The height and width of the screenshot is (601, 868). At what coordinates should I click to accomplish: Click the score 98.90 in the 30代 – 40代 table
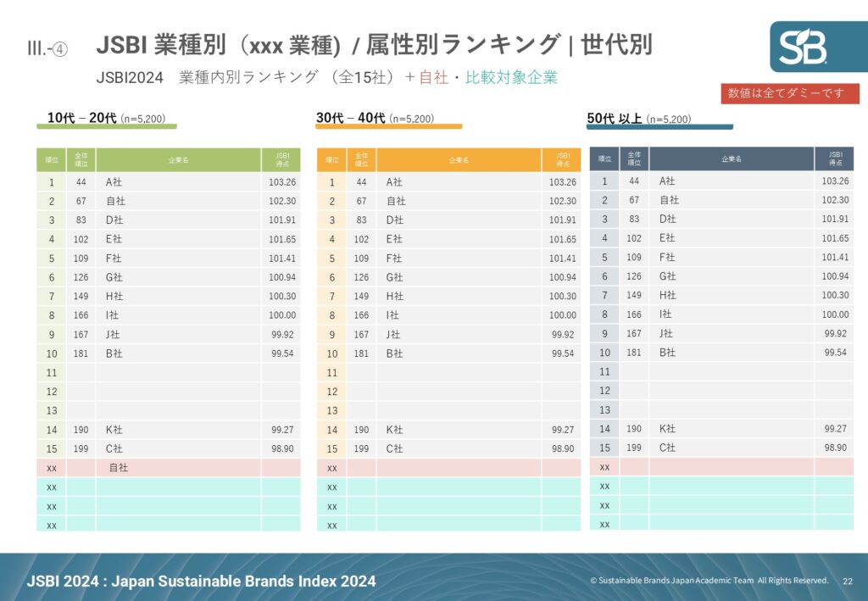563,448
